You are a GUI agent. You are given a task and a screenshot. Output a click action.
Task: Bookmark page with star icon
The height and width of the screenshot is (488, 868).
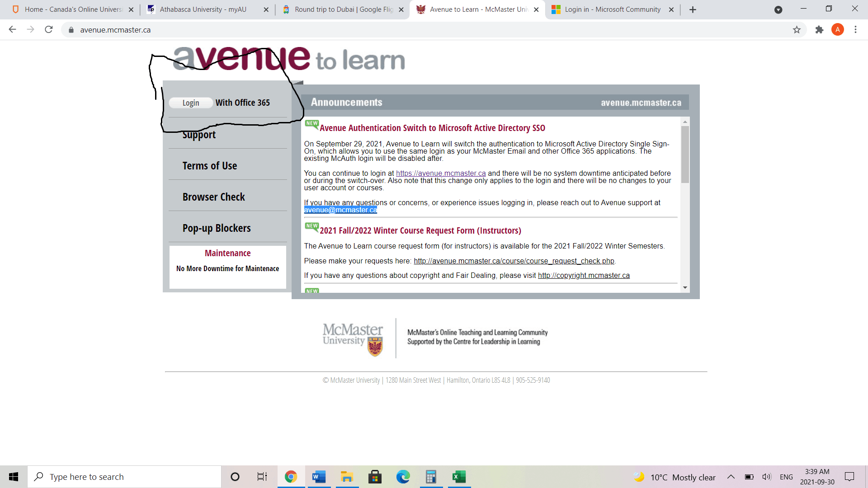(x=797, y=30)
